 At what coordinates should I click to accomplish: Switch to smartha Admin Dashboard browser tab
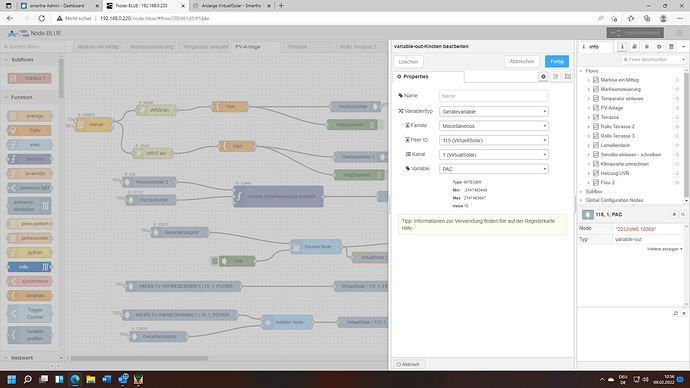coord(59,6)
